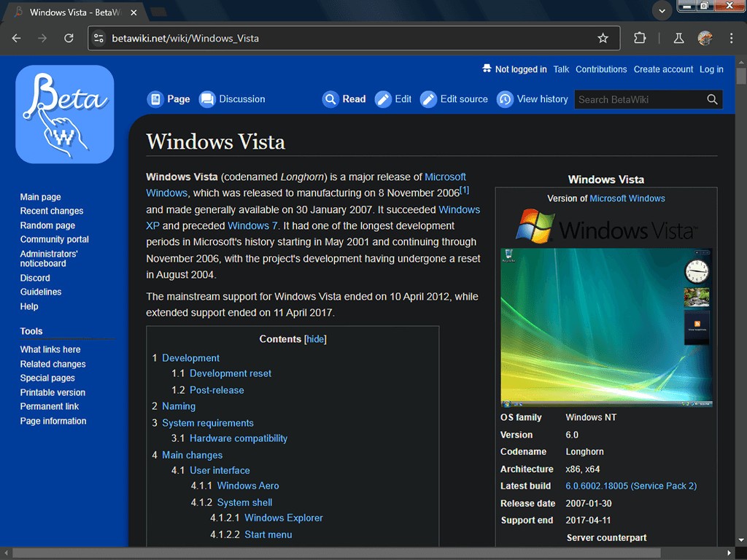Image resolution: width=747 pixels, height=560 pixels.
Task: Open the Edit tab
Action: pyautogui.click(x=403, y=99)
